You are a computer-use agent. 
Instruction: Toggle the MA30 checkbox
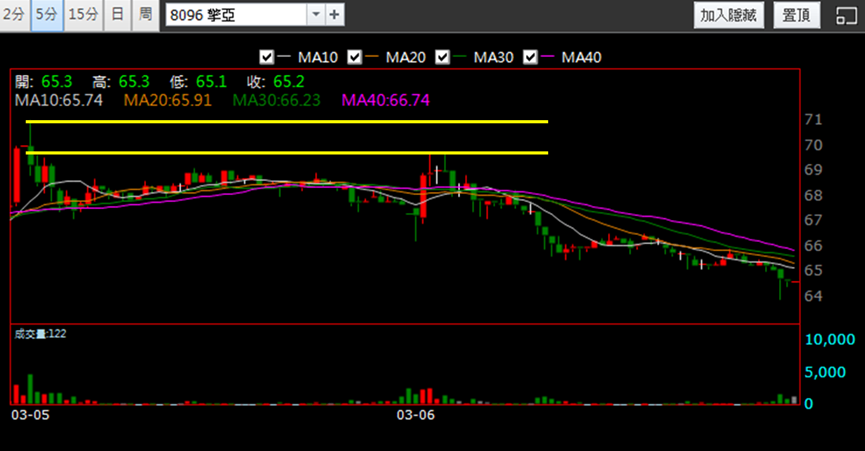pos(442,57)
